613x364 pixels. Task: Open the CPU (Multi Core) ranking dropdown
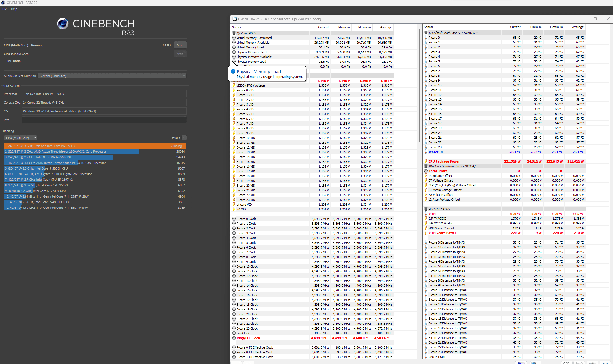(21, 138)
